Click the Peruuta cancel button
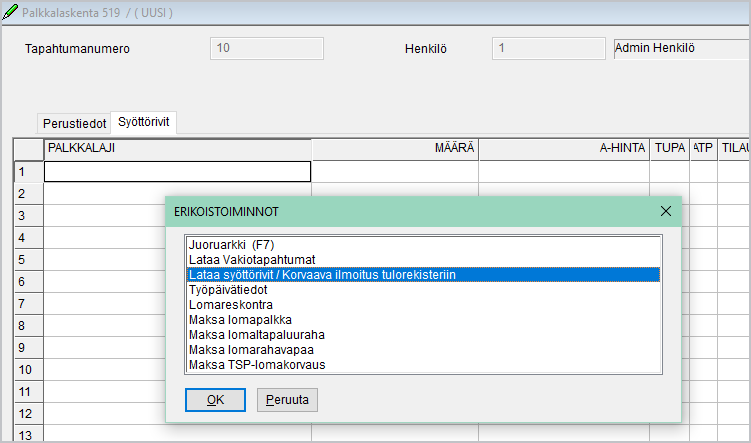751x443 pixels. tap(288, 400)
